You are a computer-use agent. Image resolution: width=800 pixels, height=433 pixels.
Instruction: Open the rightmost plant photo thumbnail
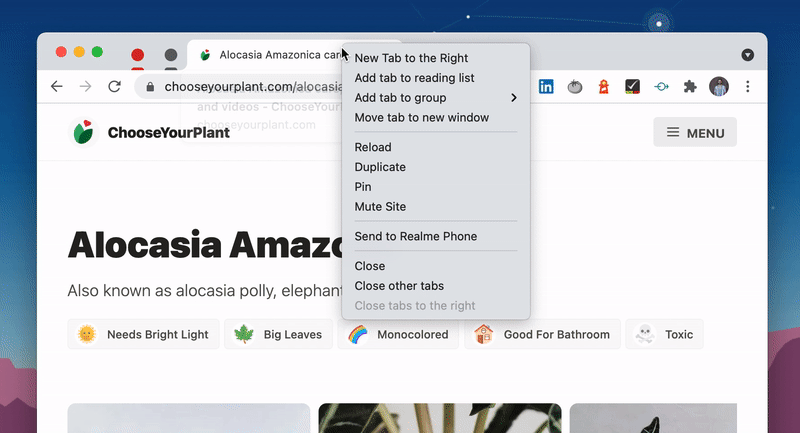tap(653, 418)
